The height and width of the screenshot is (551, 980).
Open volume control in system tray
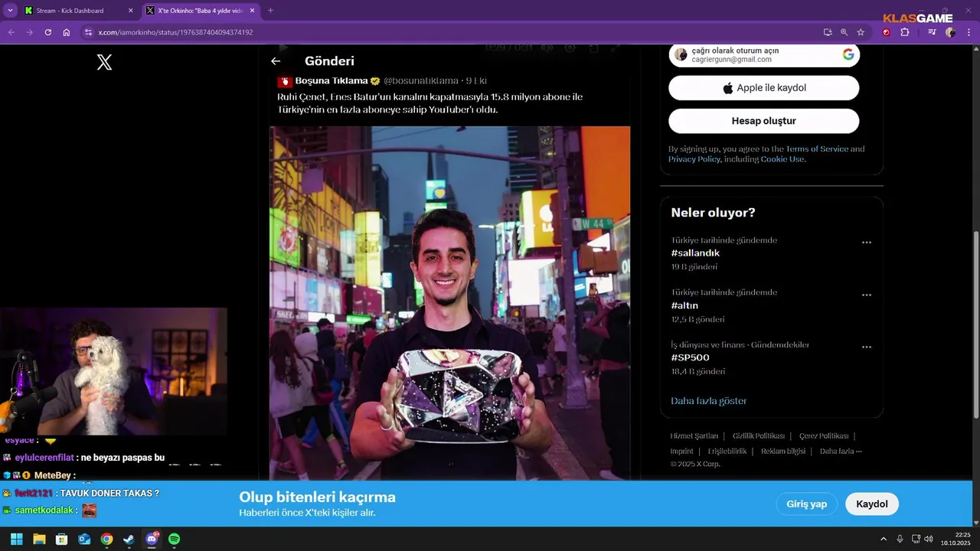pyautogui.click(x=929, y=540)
